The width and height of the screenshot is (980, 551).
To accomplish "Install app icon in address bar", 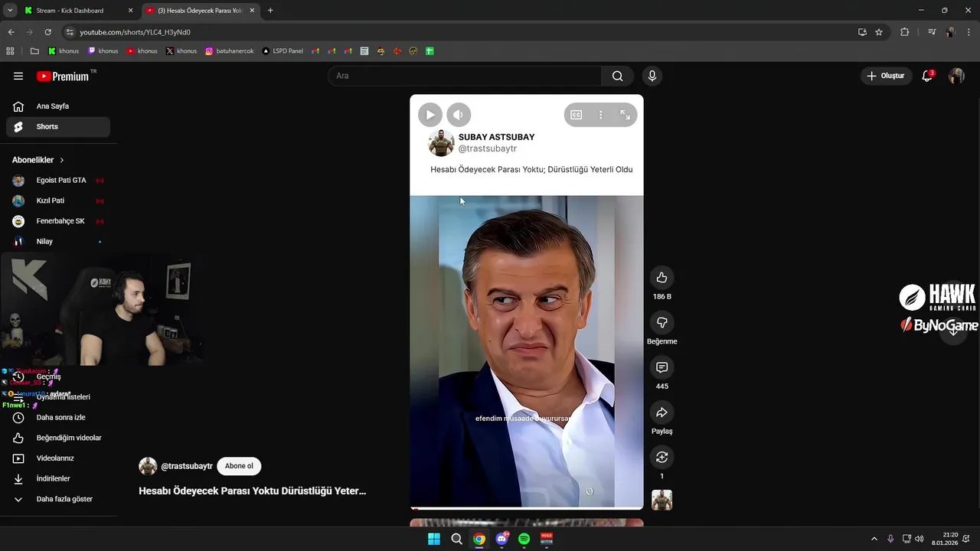I will (862, 32).
